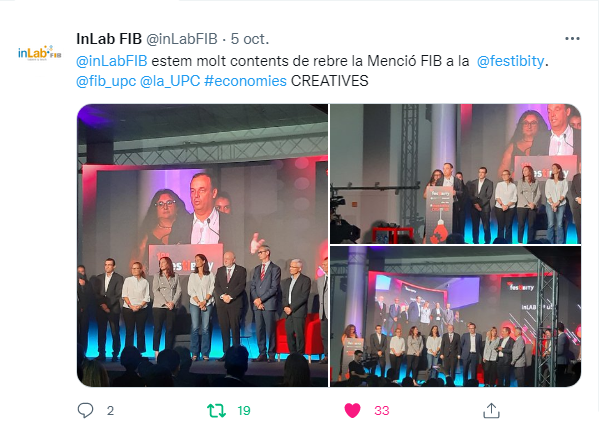
Task: Open the bottom-right group stage photo
Action: coord(455,317)
